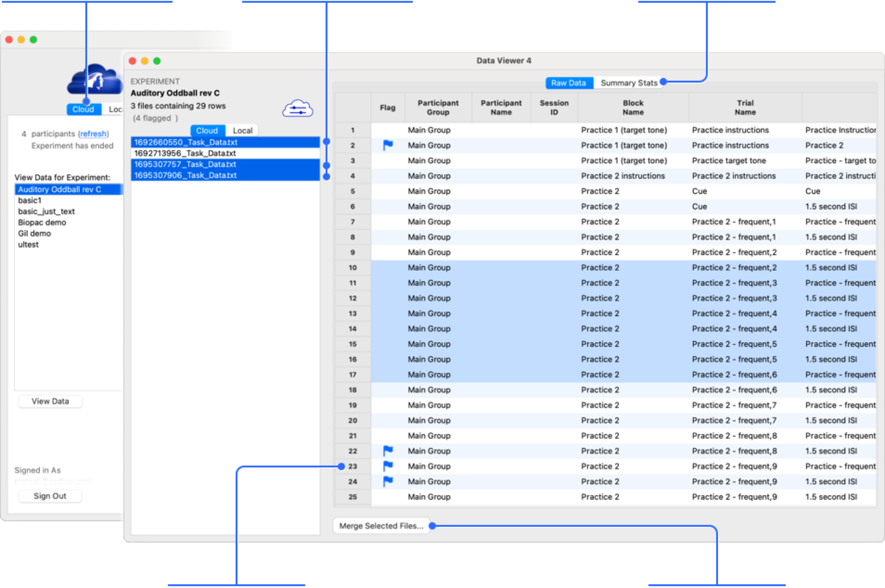Click the View Data button
Screen dimensions: 885x588
click(x=50, y=402)
